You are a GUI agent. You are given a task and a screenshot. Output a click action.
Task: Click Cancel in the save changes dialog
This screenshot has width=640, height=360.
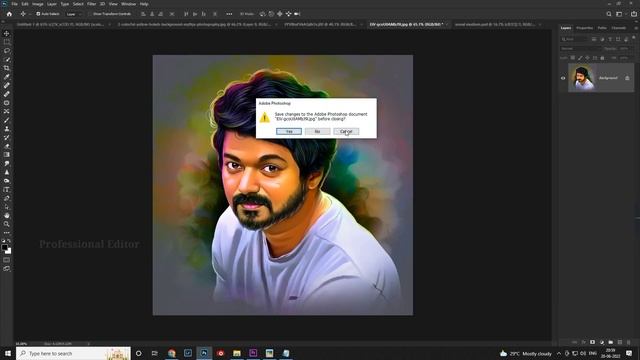point(346,131)
